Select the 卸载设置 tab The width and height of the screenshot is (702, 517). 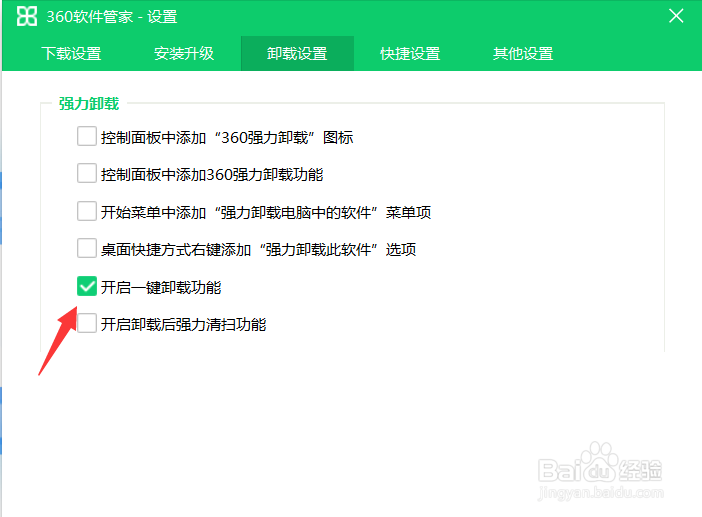pos(297,54)
